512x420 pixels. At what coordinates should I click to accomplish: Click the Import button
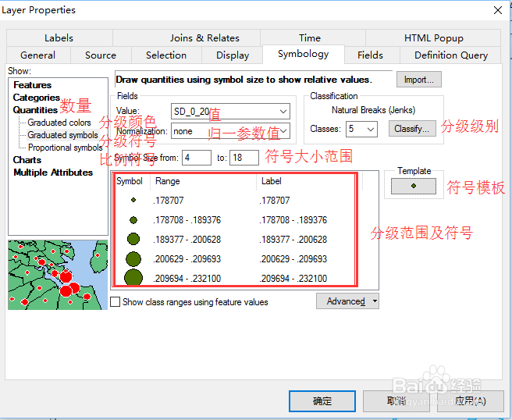pos(419,80)
